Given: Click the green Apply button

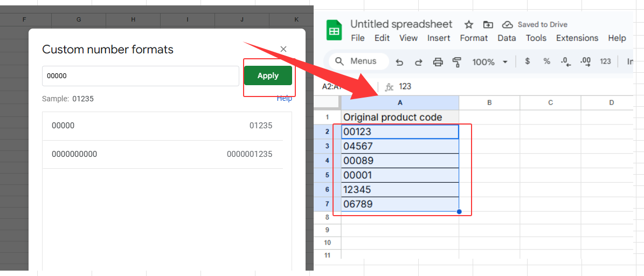Looking at the screenshot, I should (268, 76).
